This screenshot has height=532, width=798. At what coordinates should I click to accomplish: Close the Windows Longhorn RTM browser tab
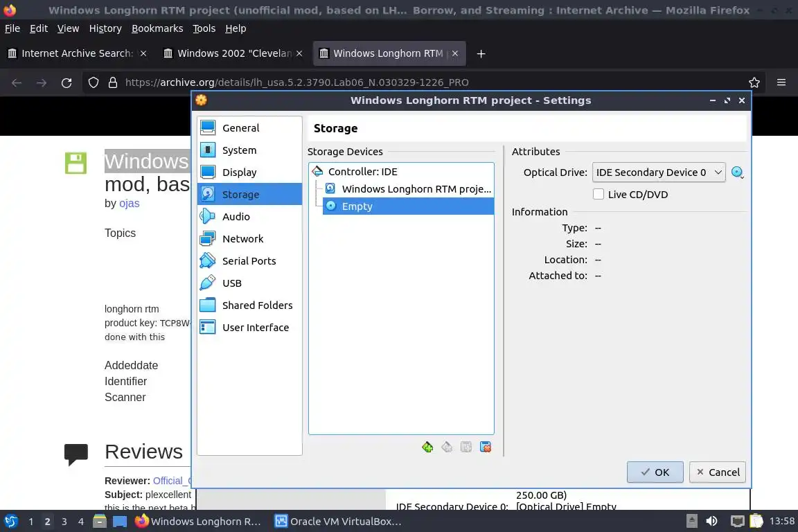(455, 53)
